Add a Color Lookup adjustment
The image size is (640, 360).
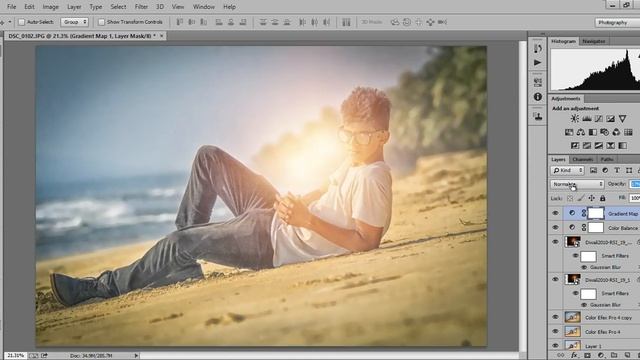tap(628, 132)
